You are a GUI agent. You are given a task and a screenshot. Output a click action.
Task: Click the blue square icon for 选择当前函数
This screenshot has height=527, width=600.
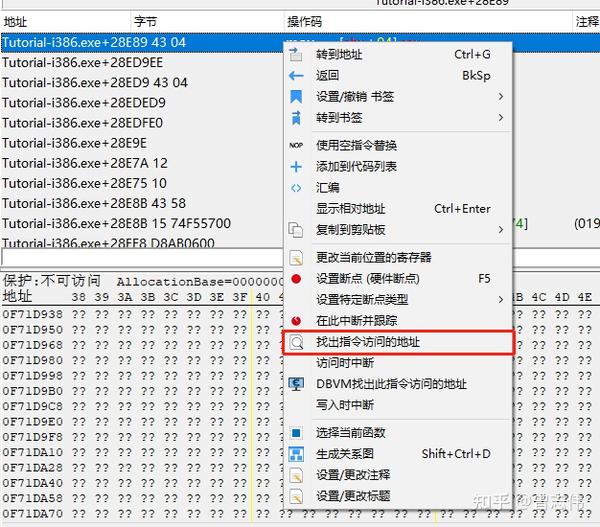[x=296, y=433]
